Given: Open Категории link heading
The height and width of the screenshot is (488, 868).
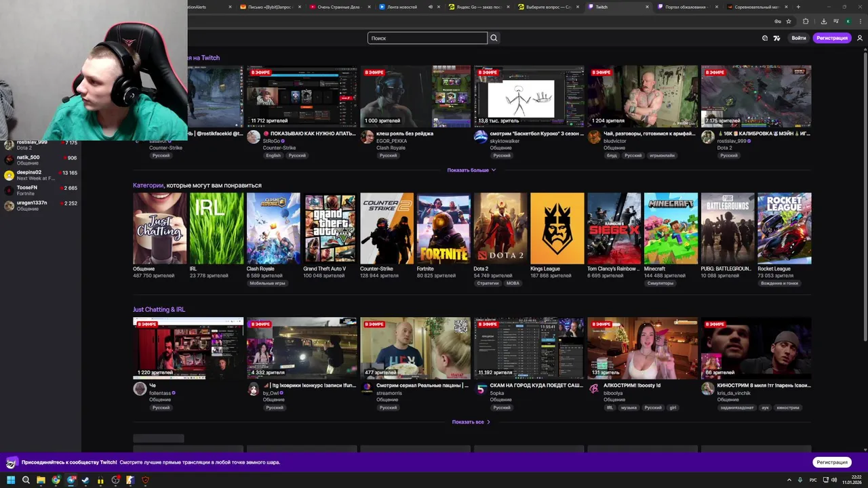Looking at the screenshot, I should 148,185.
